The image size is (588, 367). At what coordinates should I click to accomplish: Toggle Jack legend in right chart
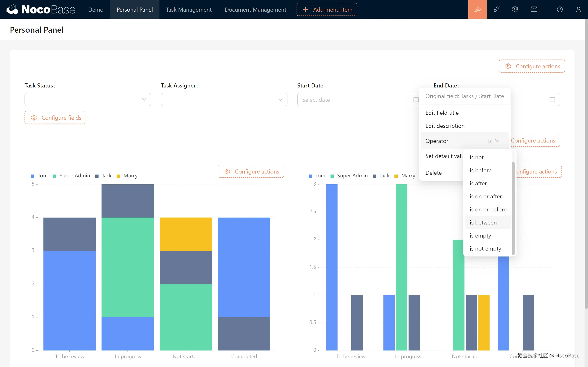tap(381, 176)
